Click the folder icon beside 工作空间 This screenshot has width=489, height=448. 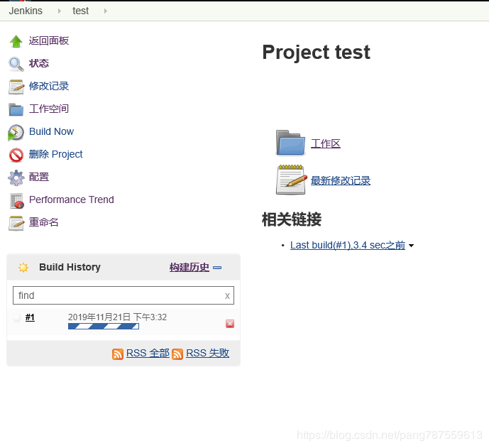pyautogui.click(x=16, y=109)
